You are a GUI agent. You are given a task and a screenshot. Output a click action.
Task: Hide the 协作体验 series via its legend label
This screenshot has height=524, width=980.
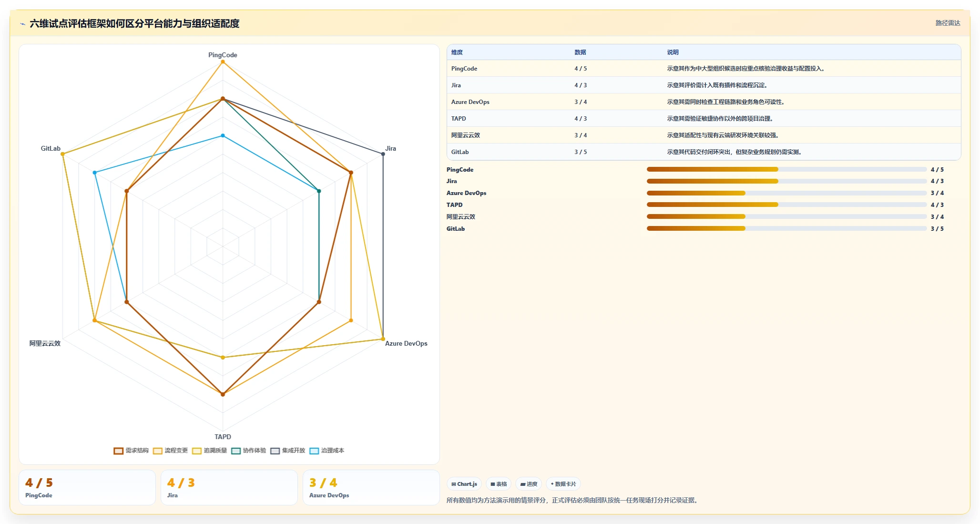click(x=255, y=451)
